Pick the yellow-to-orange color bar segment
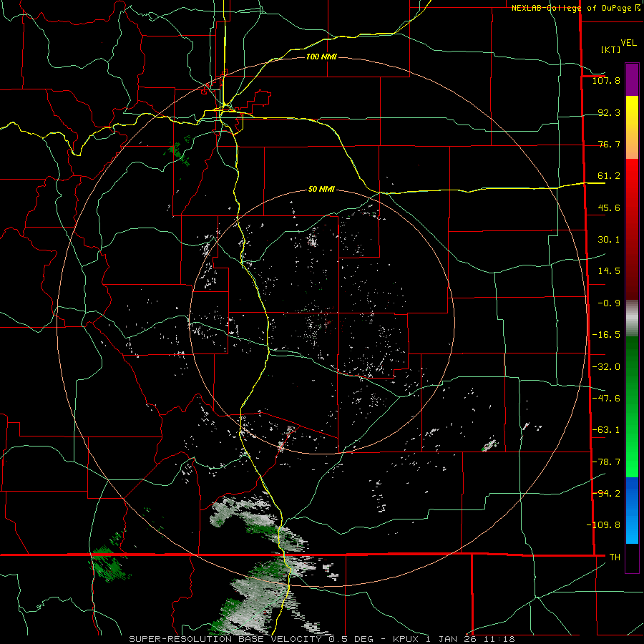 (x=632, y=127)
